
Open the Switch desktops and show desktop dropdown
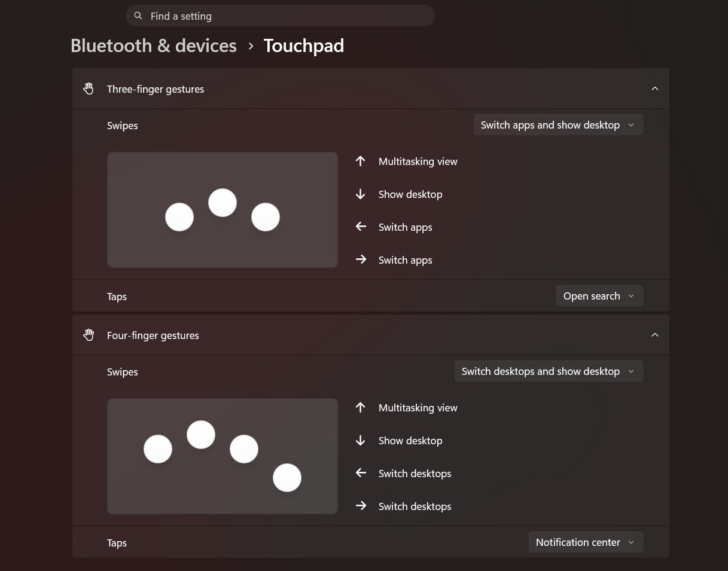coord(548,371)
